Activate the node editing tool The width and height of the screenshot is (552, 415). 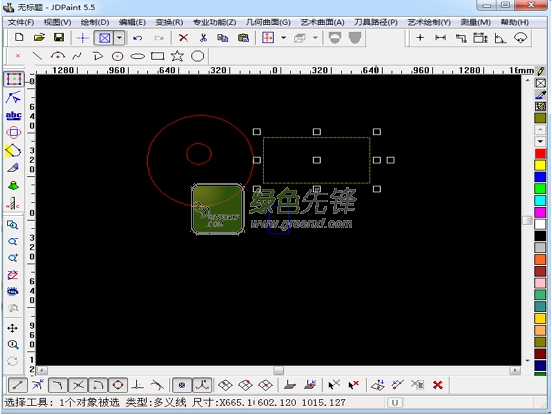[x=13, y=98]
